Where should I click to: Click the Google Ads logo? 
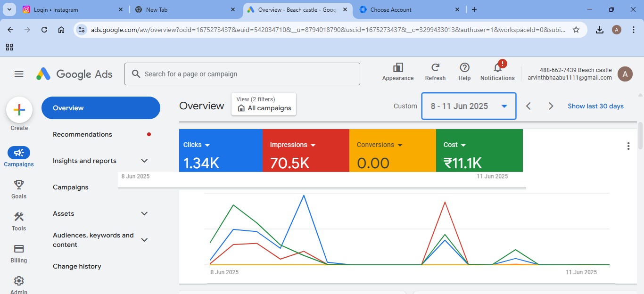tap(74, 74)
